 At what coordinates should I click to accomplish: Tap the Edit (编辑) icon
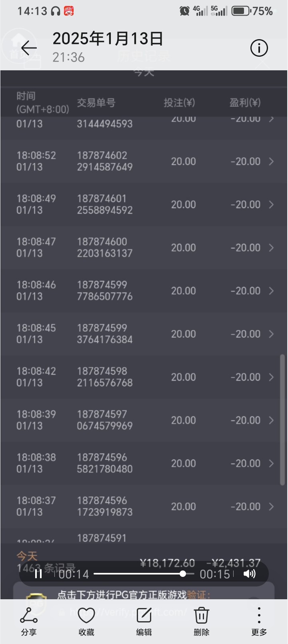[x=144, y=621]
